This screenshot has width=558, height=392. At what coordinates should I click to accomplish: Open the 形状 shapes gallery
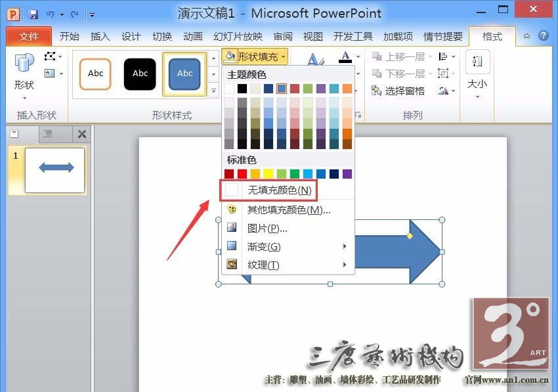coord(24,76)
